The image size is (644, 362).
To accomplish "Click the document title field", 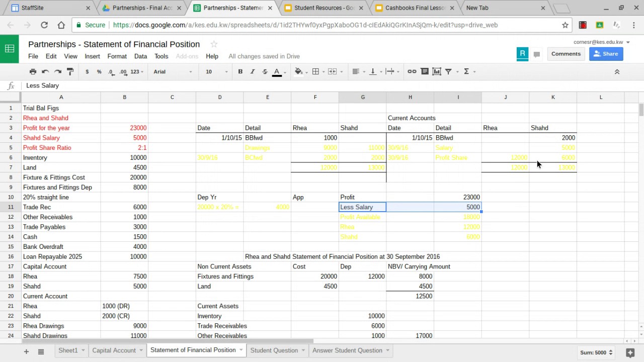I will click(114, 44).
